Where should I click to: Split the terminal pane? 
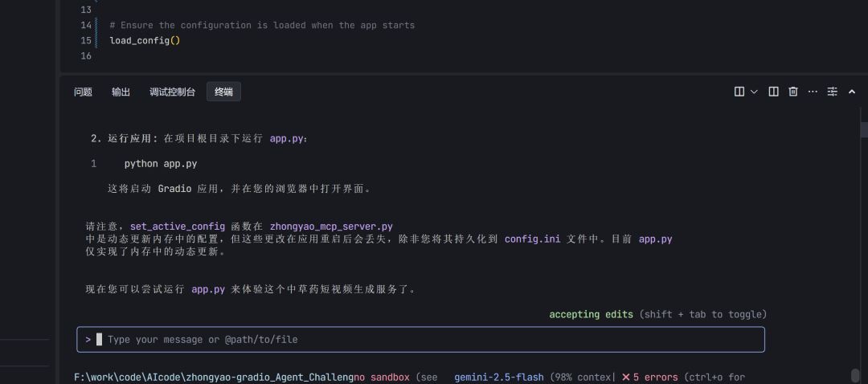pos(773,92)
